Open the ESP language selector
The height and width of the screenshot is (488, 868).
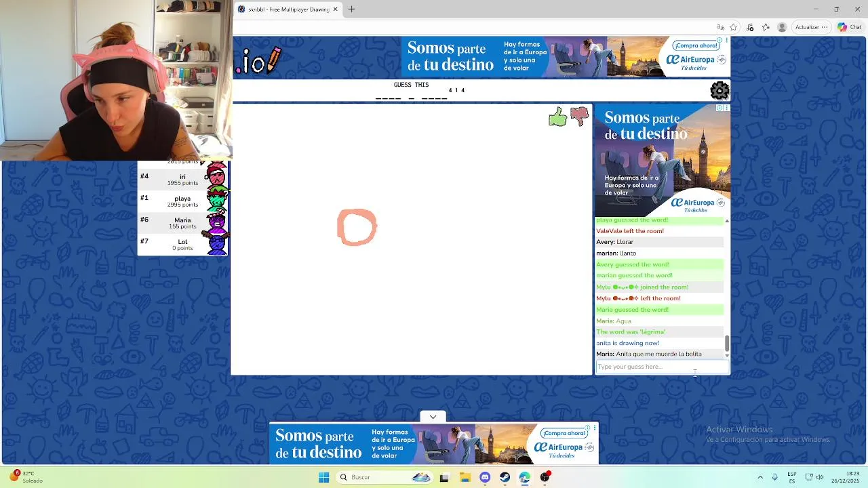[792, 477]
